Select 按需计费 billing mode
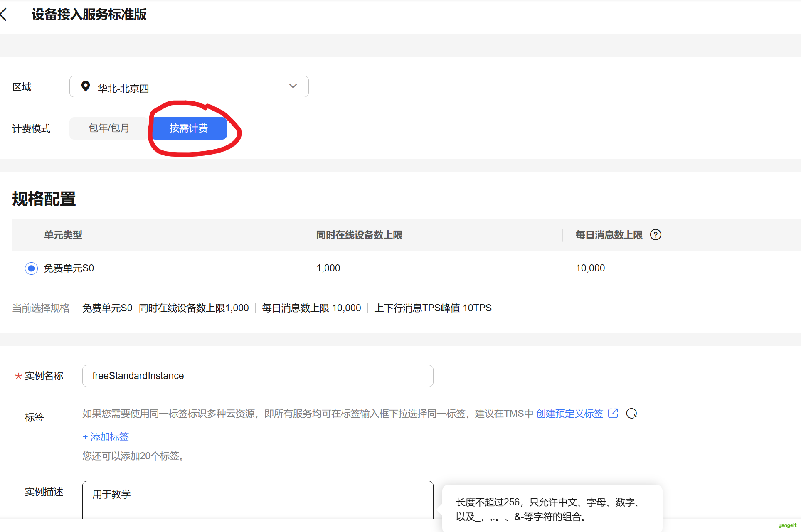 pyautogui.click(x=189, y=128)
